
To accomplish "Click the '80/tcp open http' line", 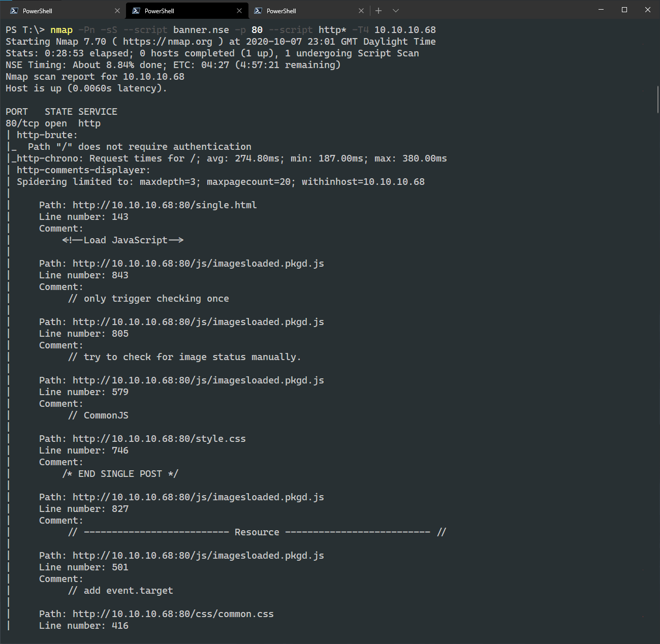I will click(x=53, y=123).
